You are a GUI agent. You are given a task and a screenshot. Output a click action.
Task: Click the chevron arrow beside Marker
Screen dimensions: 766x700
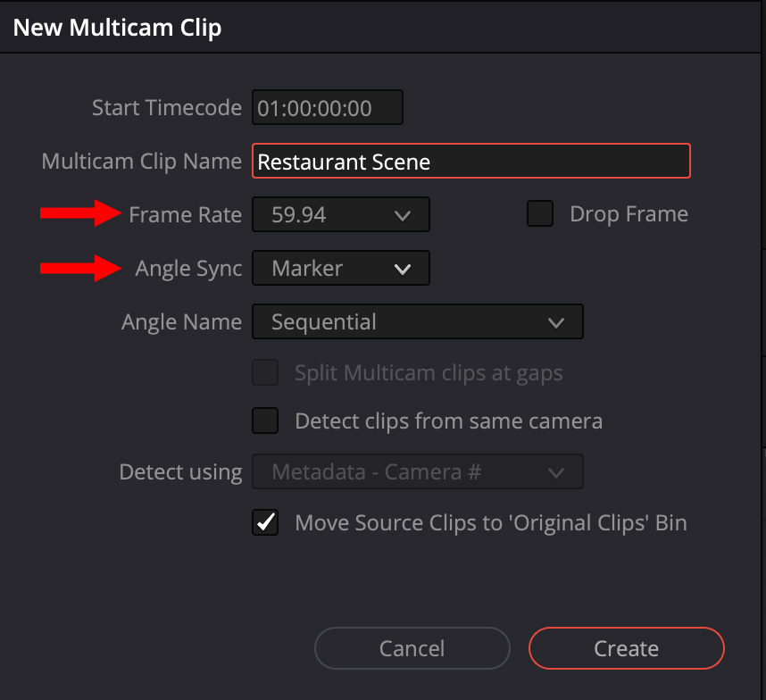click(403, 269)
